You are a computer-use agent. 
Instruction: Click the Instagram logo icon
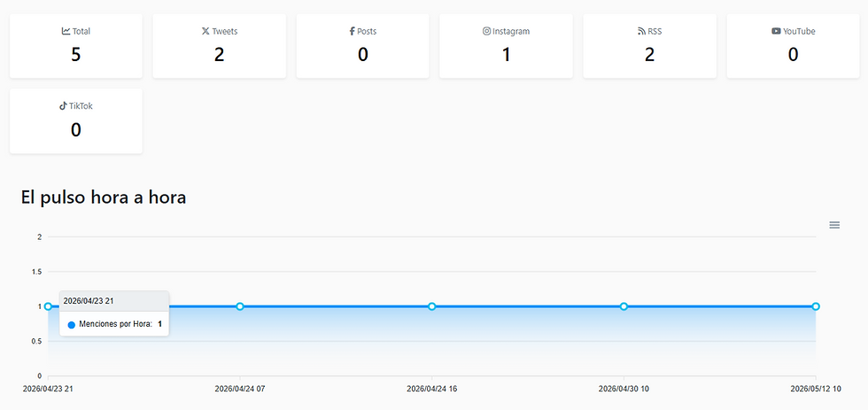pyautogui.click(x=486, y=31)
